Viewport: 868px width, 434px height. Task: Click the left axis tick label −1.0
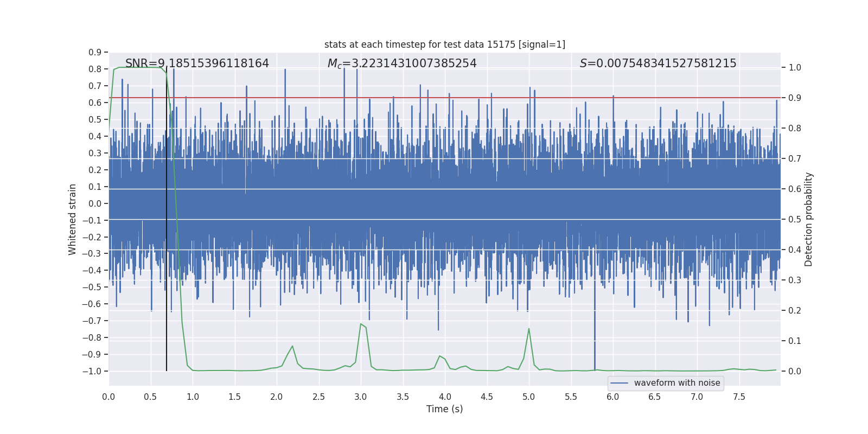coord(92,372)
